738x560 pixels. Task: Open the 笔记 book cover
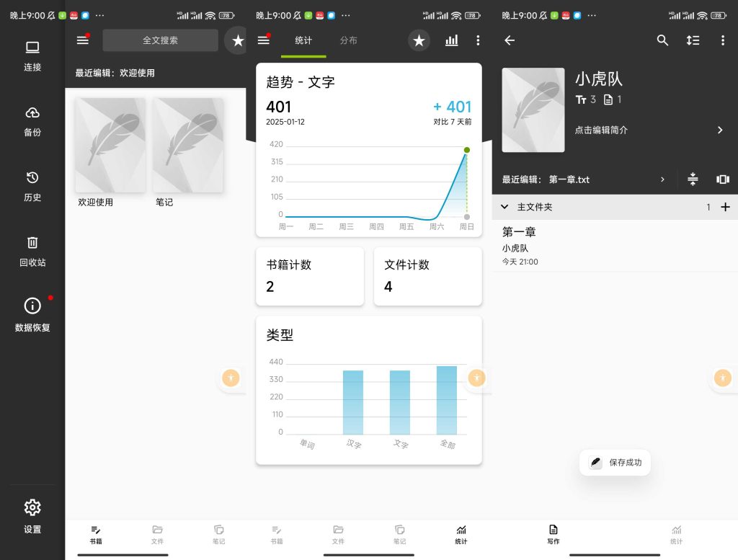[188, 145]
